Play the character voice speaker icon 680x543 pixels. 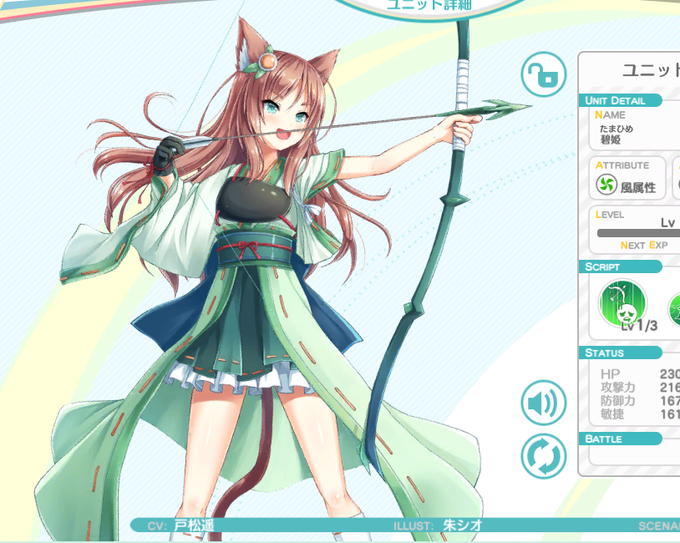[x=543, y=402]
